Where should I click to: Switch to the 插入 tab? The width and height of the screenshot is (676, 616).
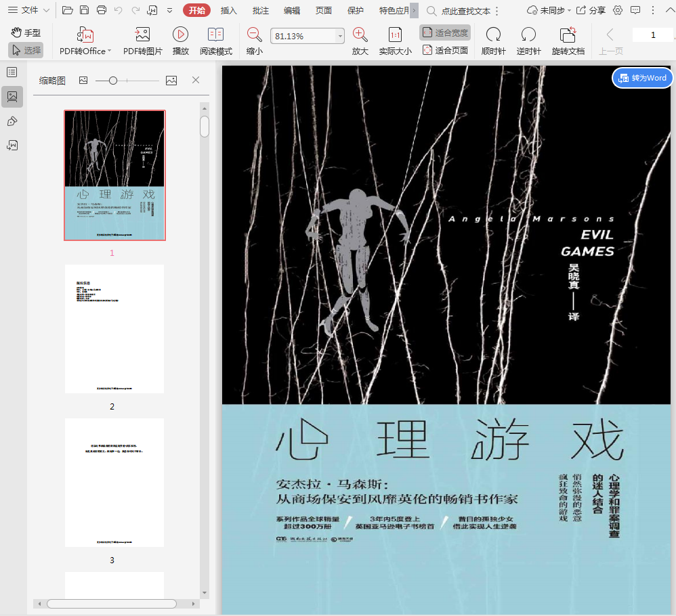coord(229,10)
